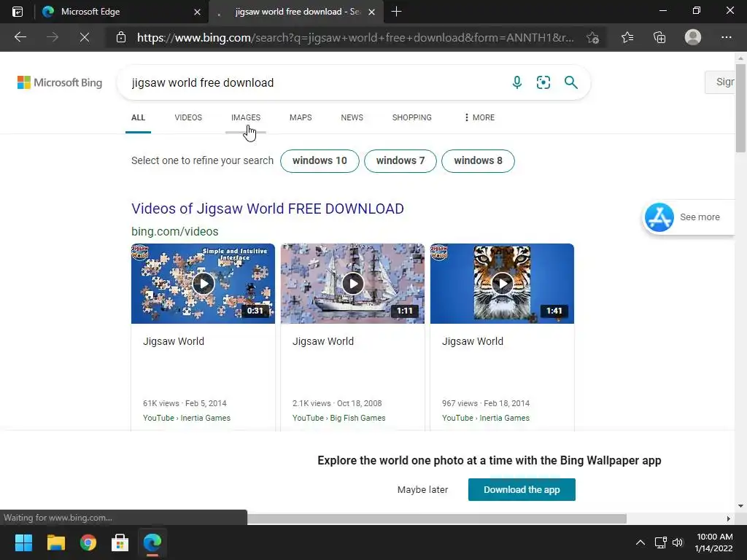Viewport: 747px width, 560px height.
Task: Open network status tray icon
Action: coord(660,542)
